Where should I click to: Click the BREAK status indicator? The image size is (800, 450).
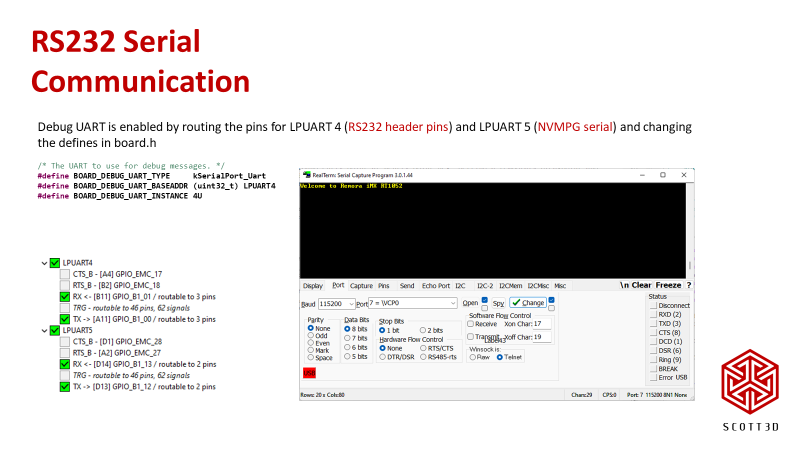pyautogui.click(x=653, y=369)
